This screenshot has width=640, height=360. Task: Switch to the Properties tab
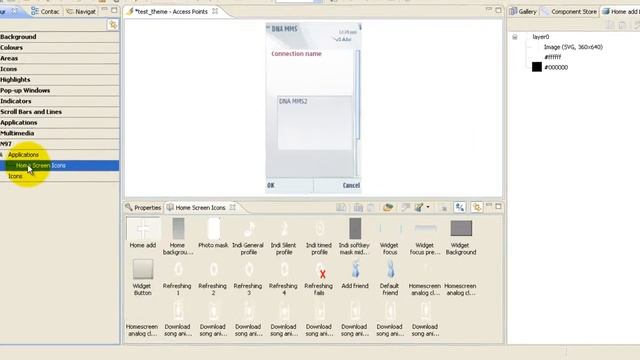pos(143,208)
